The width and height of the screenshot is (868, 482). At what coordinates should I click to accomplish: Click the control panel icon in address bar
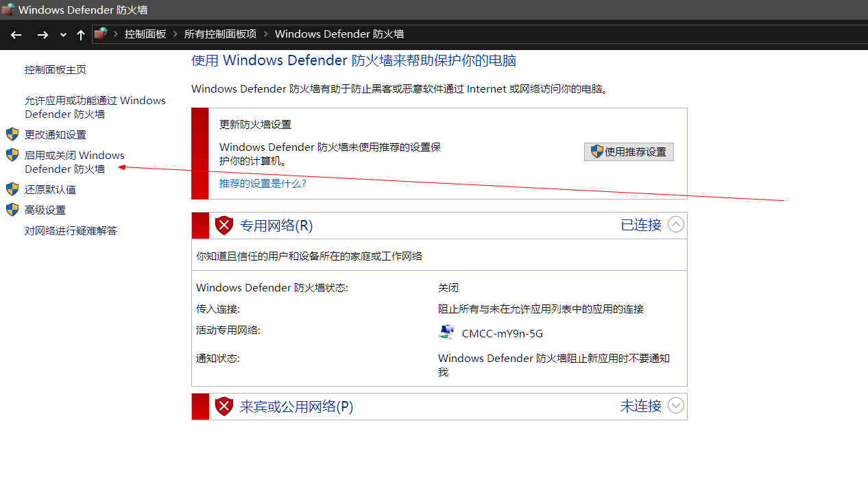click(101, 34)
